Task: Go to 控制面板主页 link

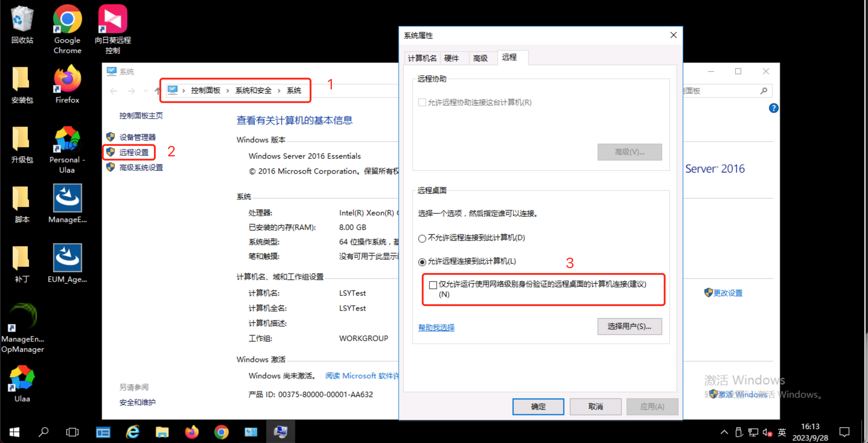Action: 141,116
